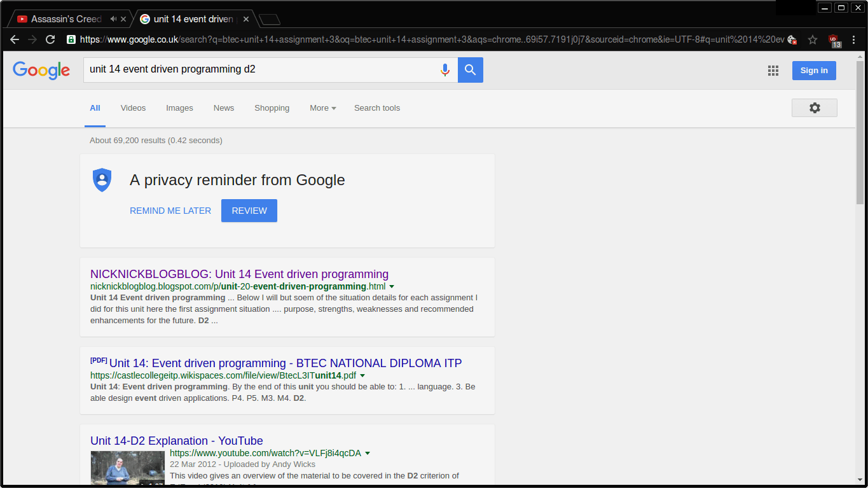Click the Unit 14-D2 video thumbnail
868x488 pixels.
127,468
